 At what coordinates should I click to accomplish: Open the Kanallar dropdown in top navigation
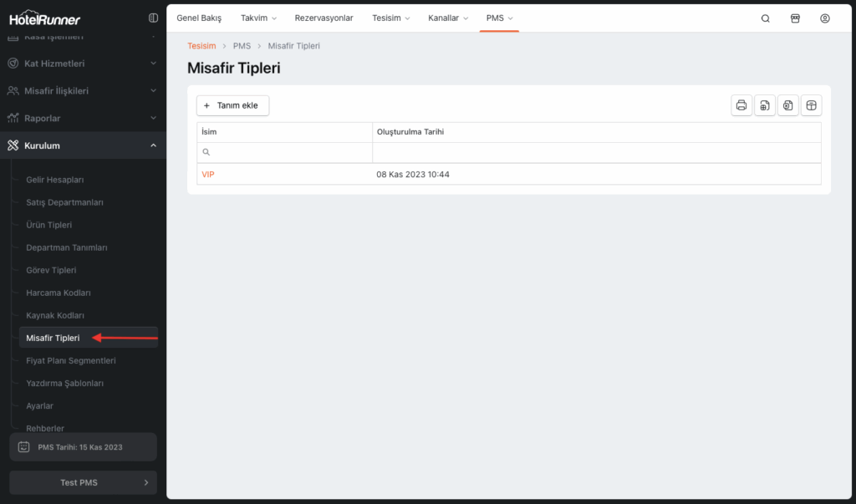(x=447, y=18)
